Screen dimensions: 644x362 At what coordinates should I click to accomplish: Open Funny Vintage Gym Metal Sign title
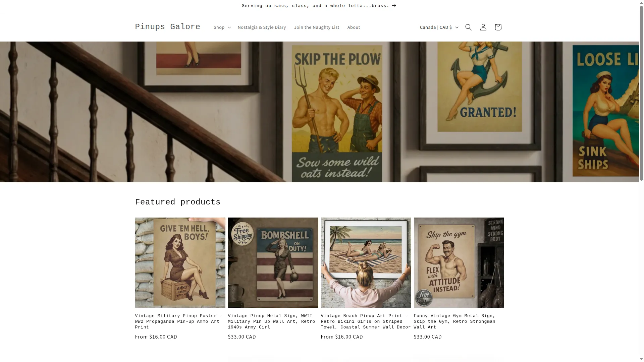click(454, 321)
